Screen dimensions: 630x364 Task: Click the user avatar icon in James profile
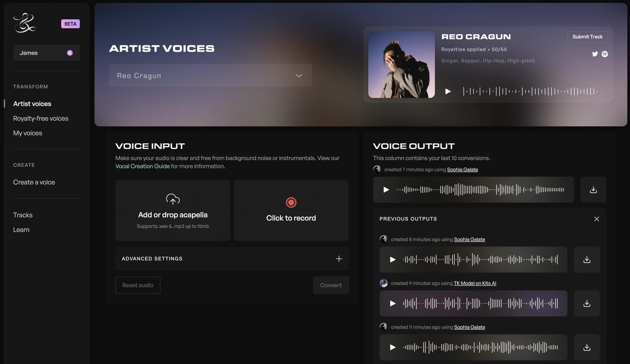click(69, 53)
